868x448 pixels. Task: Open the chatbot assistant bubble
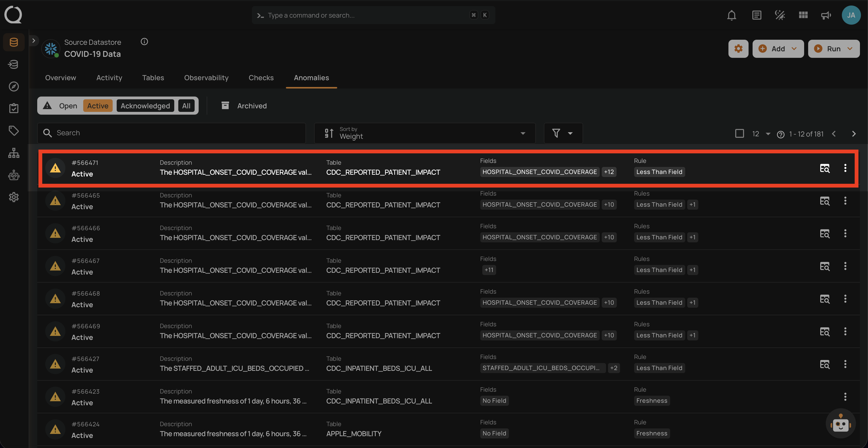[x=840, y=423]
